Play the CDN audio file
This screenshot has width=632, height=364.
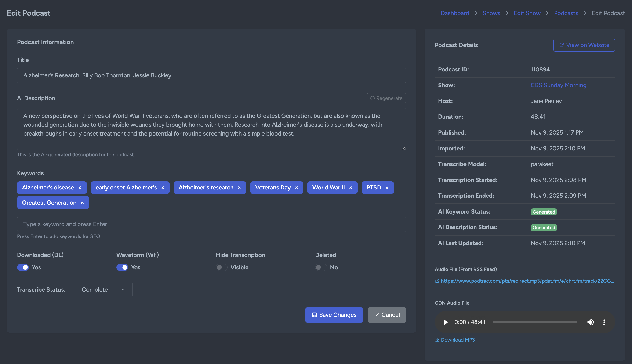(x=446, y=322)
